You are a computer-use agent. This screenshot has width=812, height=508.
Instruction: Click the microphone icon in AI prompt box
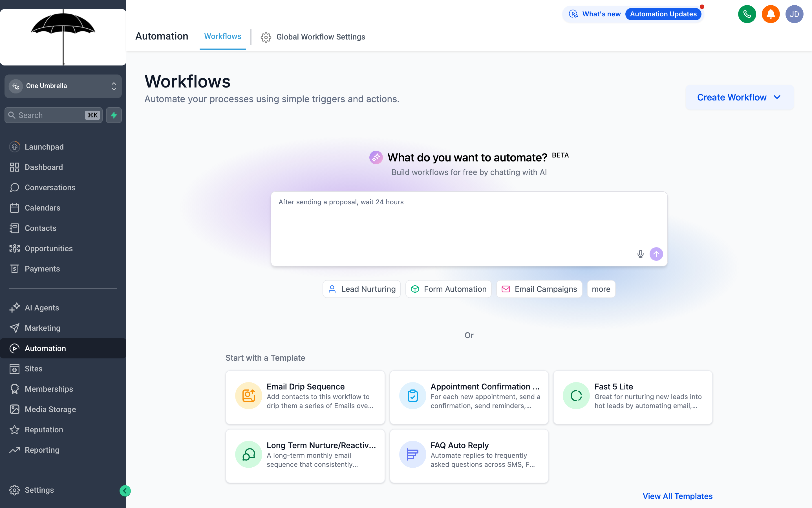640,254
